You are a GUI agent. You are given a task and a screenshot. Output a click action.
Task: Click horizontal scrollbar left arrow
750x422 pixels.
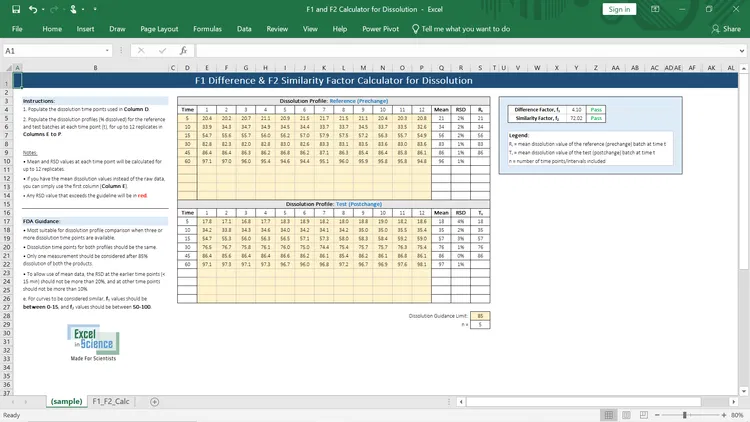[461, 402]
